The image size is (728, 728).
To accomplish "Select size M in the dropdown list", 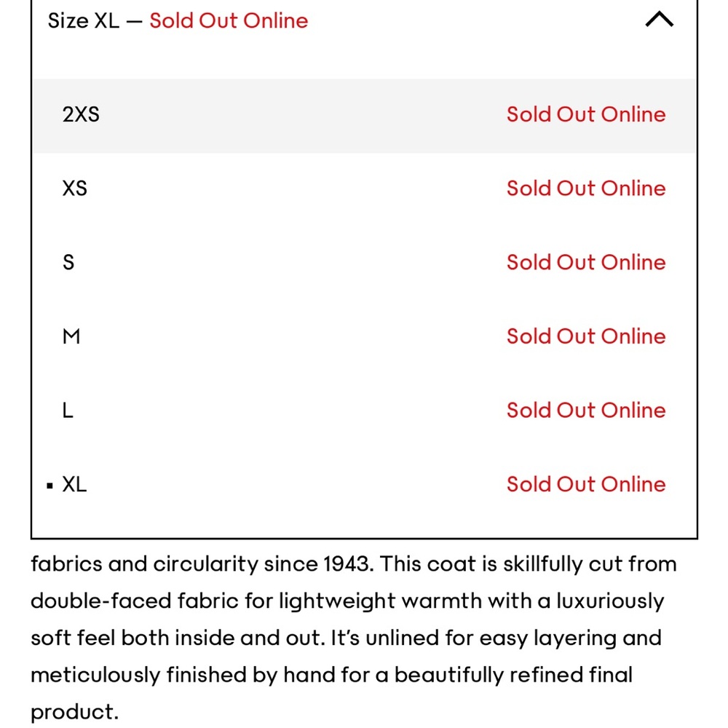I will [71, 336].
